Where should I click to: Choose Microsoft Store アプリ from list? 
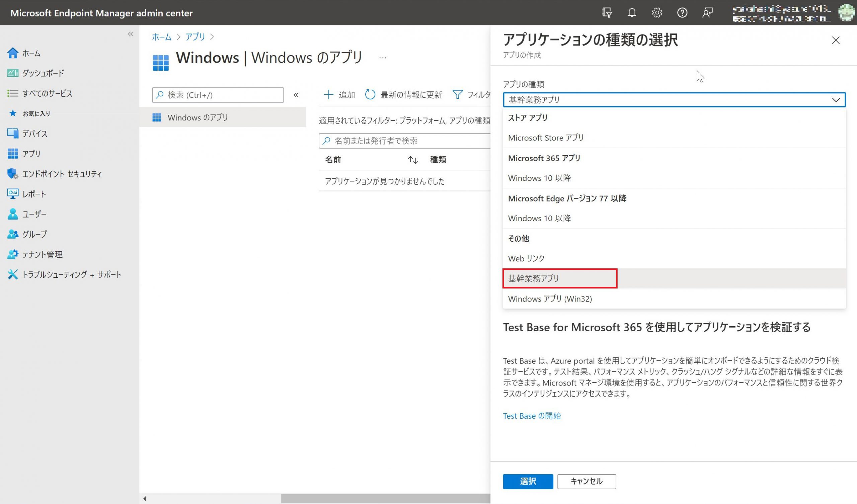(x=545, y=138)
